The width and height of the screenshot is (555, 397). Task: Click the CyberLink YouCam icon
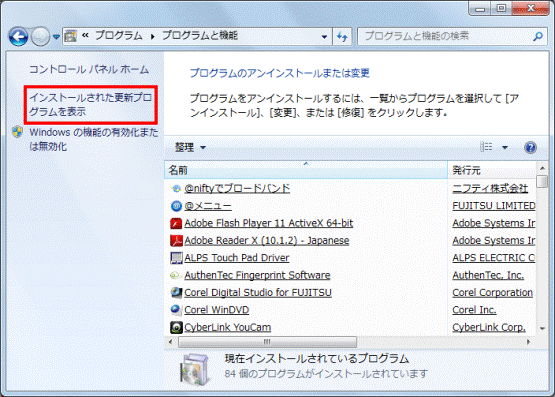pos(176,327)
